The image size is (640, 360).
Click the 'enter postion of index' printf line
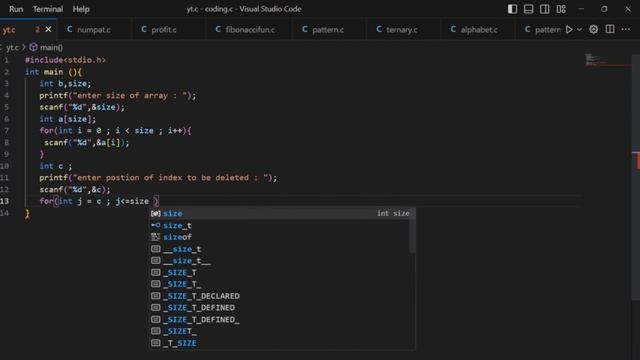[x=158, y=178]
